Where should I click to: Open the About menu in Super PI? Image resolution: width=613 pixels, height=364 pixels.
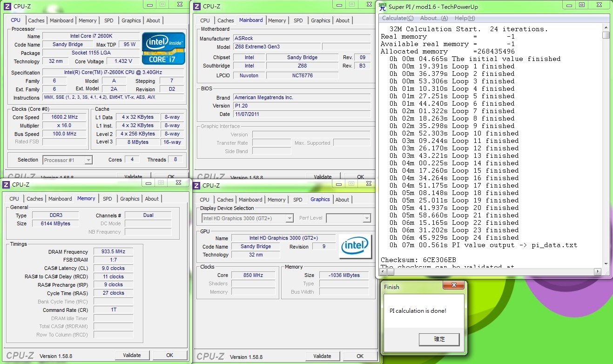pyautogui.click(x=434, y=18)
